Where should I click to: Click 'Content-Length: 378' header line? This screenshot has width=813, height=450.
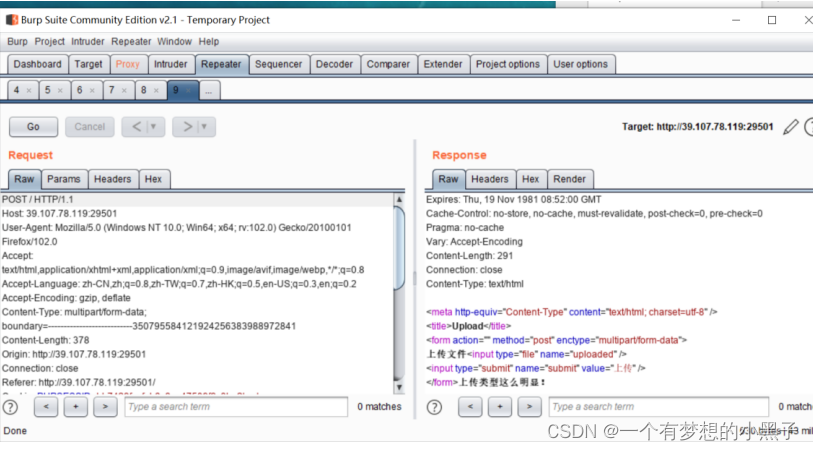tap(46, 341)
